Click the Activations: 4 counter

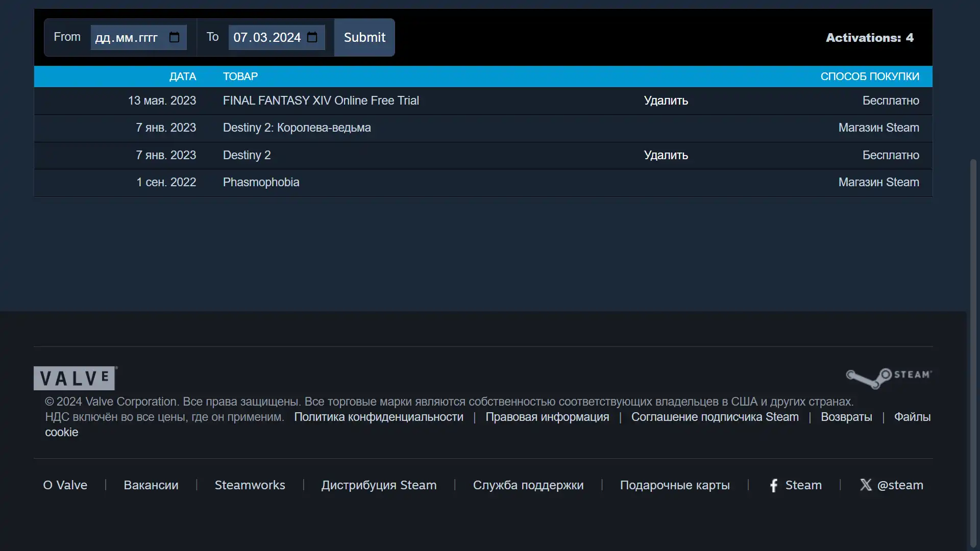click(870, 38)
